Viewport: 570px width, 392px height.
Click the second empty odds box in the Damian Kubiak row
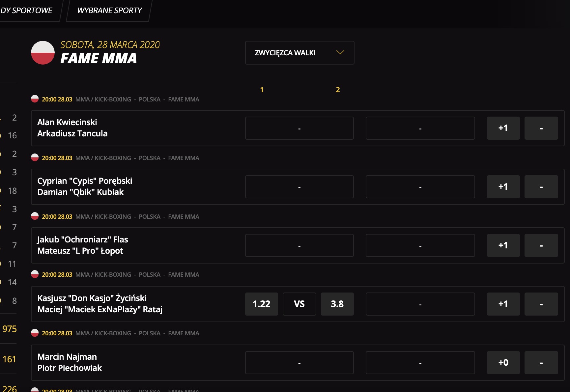(x=420, y=187)
